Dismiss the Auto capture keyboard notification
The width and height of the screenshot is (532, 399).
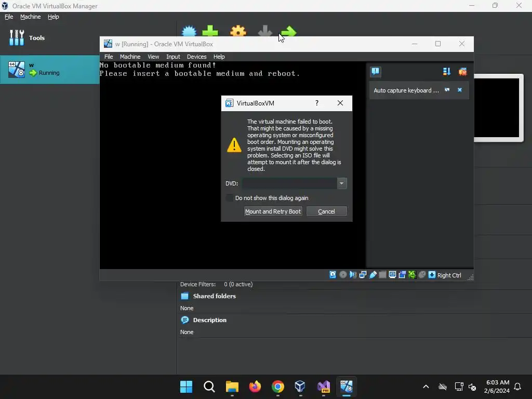coord(460,90)
